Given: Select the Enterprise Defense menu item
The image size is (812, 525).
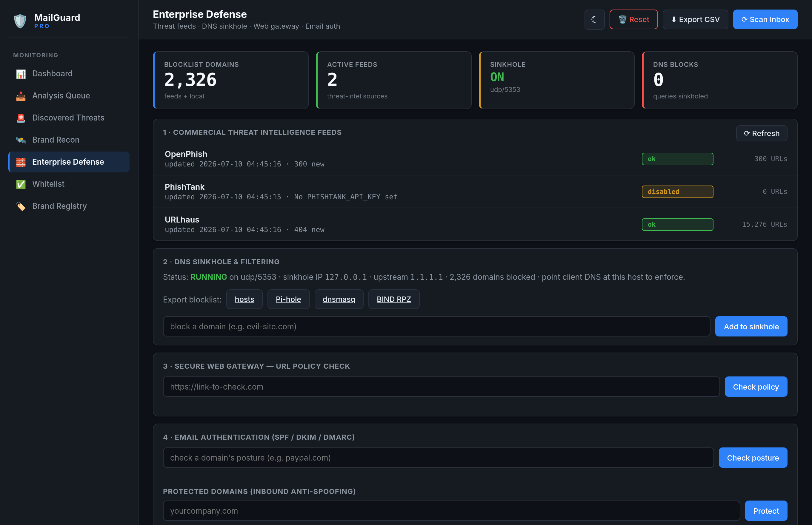Looking at the screenshot, I should [x=69, y=162].
